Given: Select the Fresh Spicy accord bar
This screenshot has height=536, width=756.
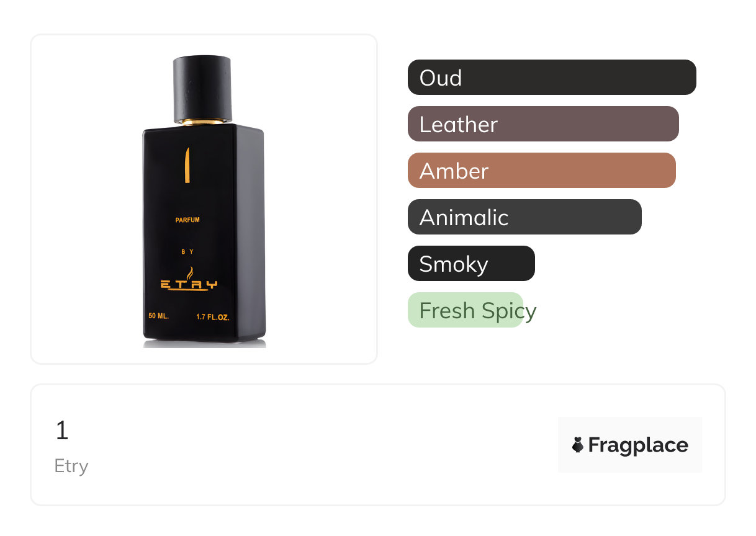Looking at the screenshot, I should [x=466, y=310].
